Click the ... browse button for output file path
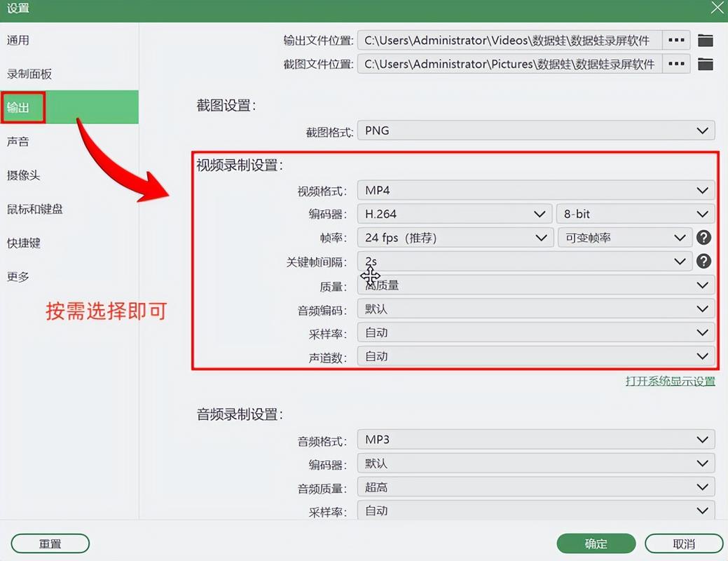Image resolution: width=728 pixels, height=561 pixels. click(675, 40)
